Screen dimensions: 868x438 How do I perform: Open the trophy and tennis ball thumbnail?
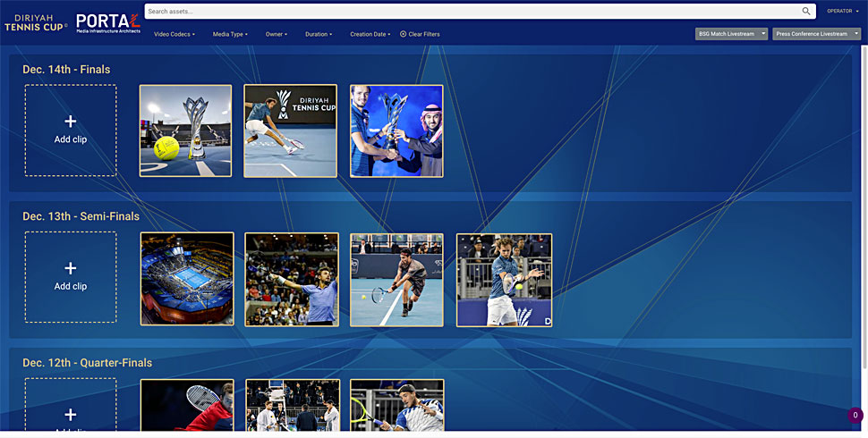[x=185, y=131]
